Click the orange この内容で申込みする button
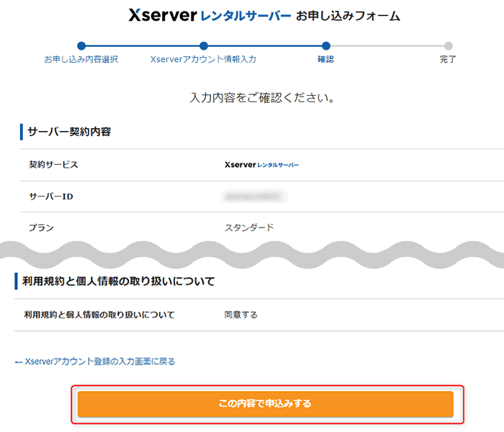 coord(265,404)
